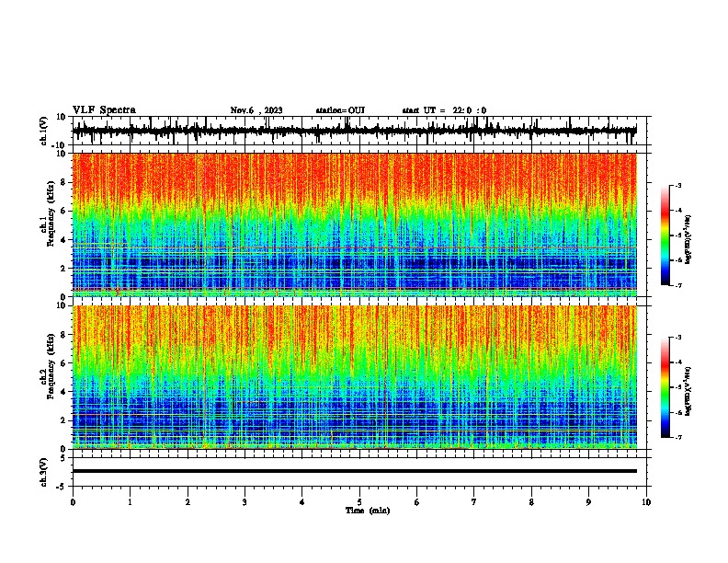Click the "Time (min)" x-axis label
Image resolution: width=728 pixels, height=563 pixels.
click(368, 511)
